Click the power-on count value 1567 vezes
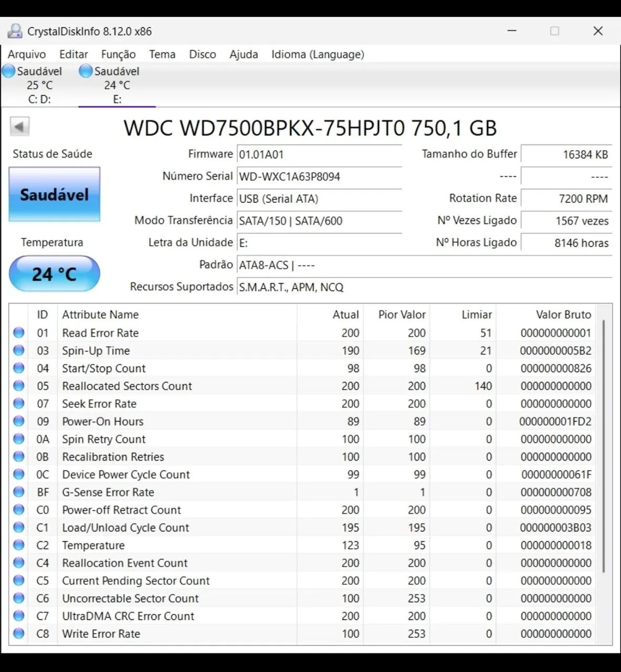 [566, 220]
